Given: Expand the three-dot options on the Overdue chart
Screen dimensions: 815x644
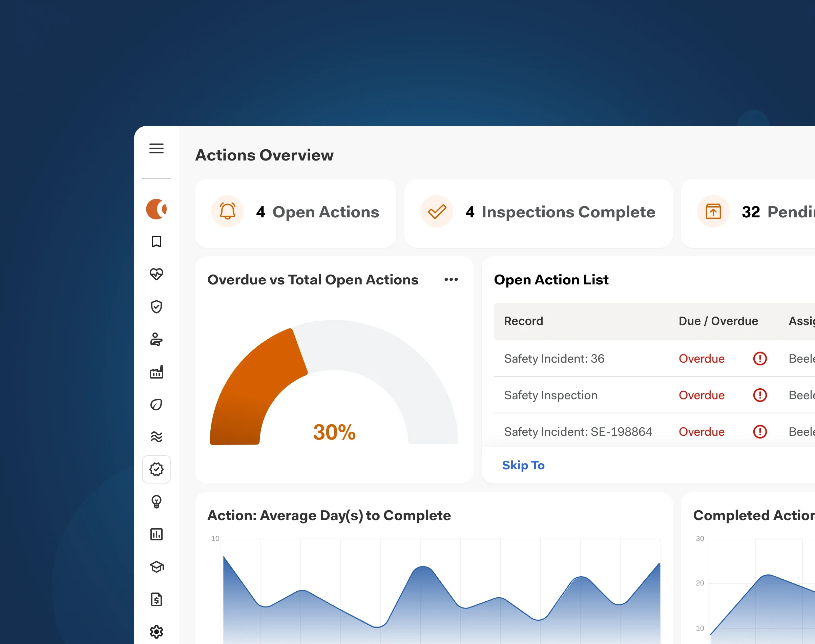Looking at the screenshot, I should click(x=451, y=279).
